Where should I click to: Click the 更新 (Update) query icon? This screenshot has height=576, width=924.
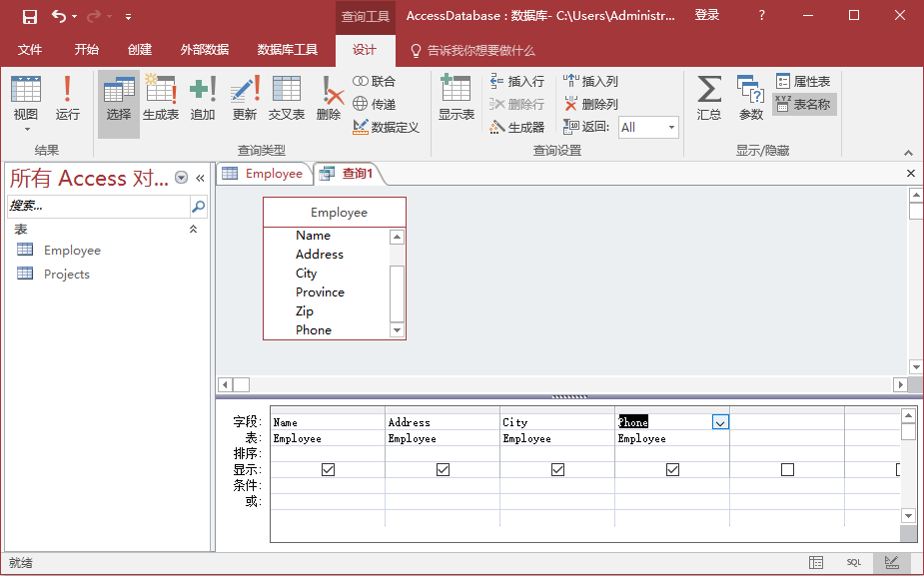[x=245, y=99]
